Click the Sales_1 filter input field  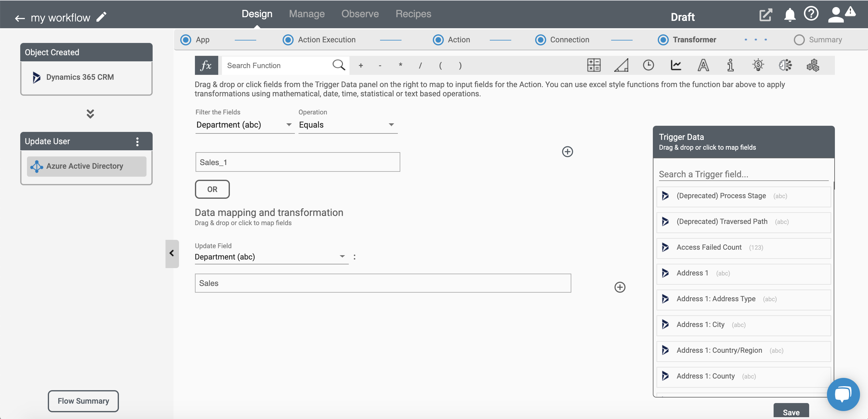pos(297,162)
